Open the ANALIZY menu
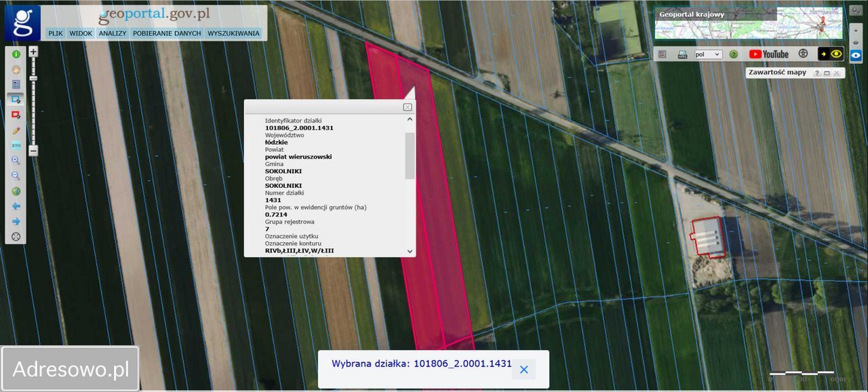The image size is (868, 392). point(113,33)
